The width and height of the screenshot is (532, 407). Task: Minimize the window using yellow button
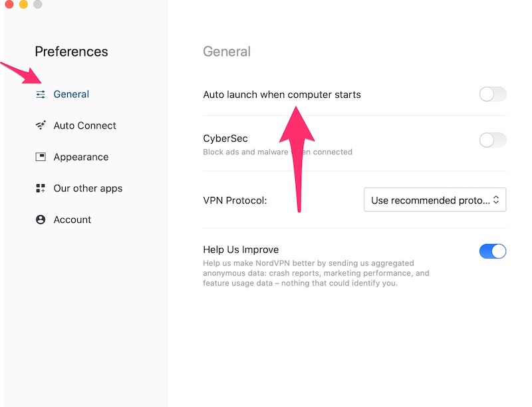click(x=23, y=5)
